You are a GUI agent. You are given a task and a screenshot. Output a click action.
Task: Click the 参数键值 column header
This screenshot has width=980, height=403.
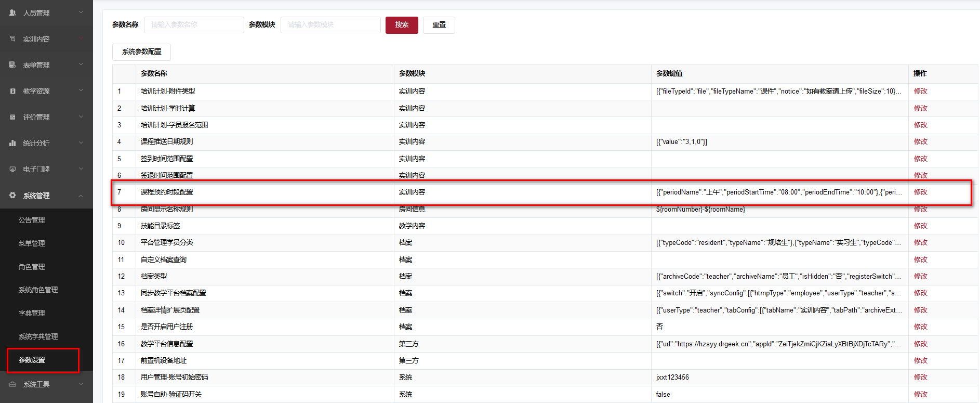[669, 73]
